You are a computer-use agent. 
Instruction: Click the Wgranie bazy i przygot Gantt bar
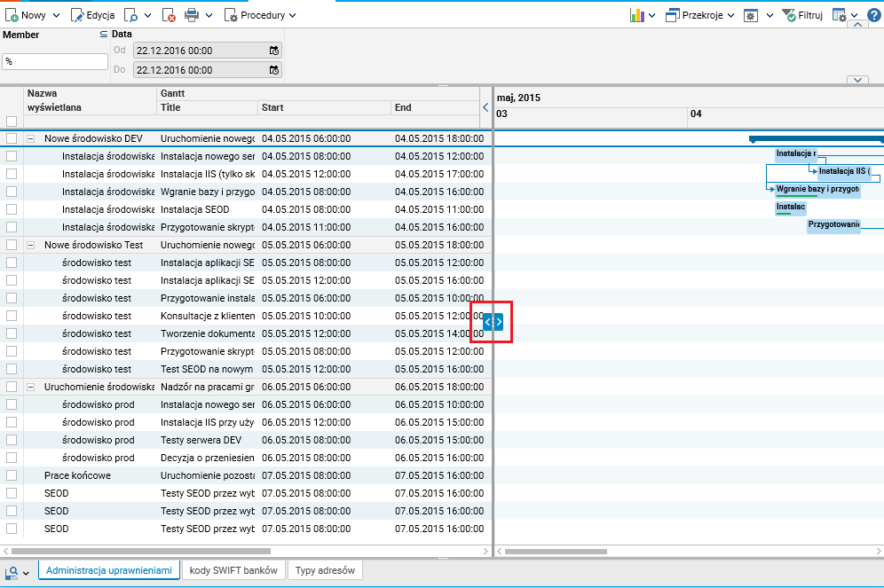point(817,189)
